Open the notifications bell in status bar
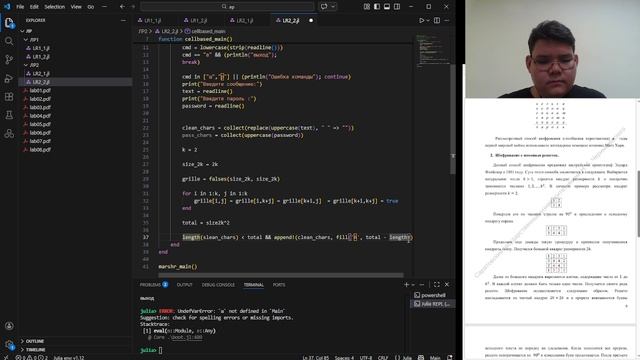This screenshot has width=640, height=360. point(450,358)
